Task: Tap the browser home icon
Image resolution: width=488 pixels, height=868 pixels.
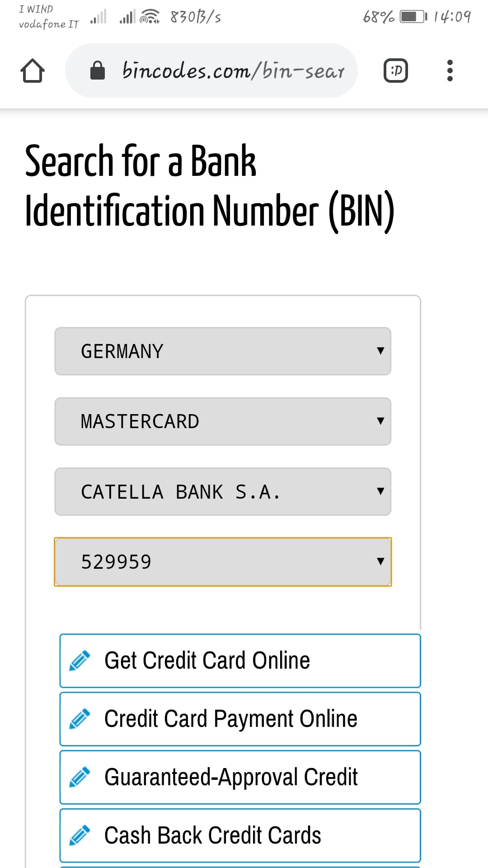Action: click(x=33, y=71)
